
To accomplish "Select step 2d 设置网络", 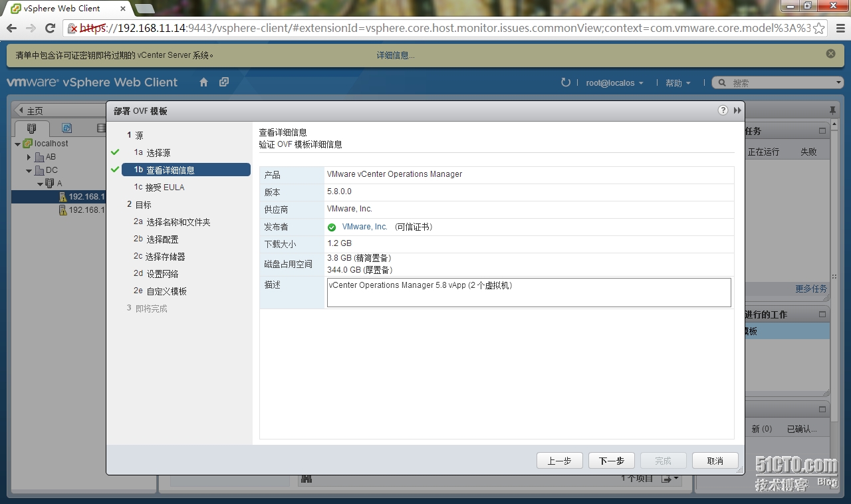I will point(156,274).
